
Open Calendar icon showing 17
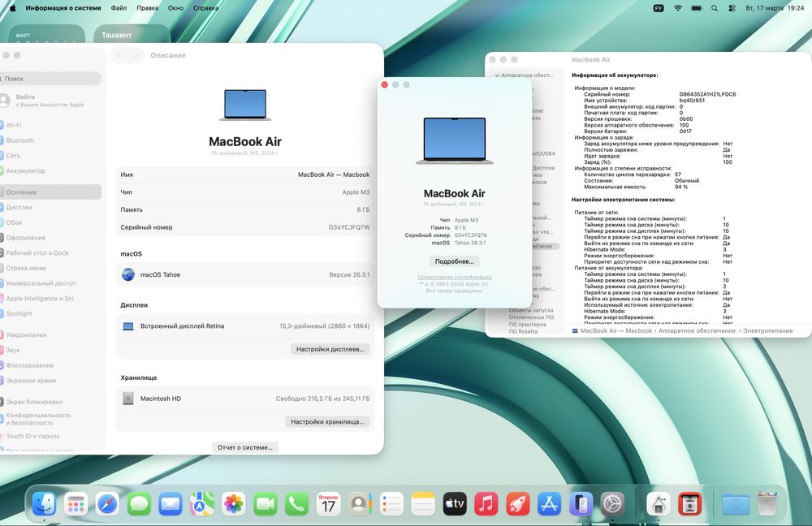[328, 504]
